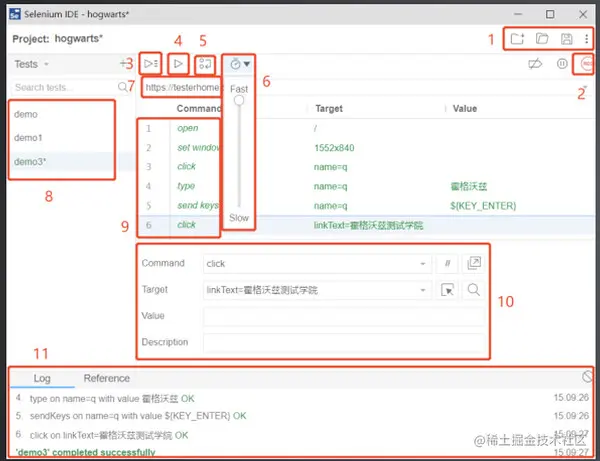Select the send keys command row
The width and height of the screenshot is (600, 461).
[x=365, y=206]
